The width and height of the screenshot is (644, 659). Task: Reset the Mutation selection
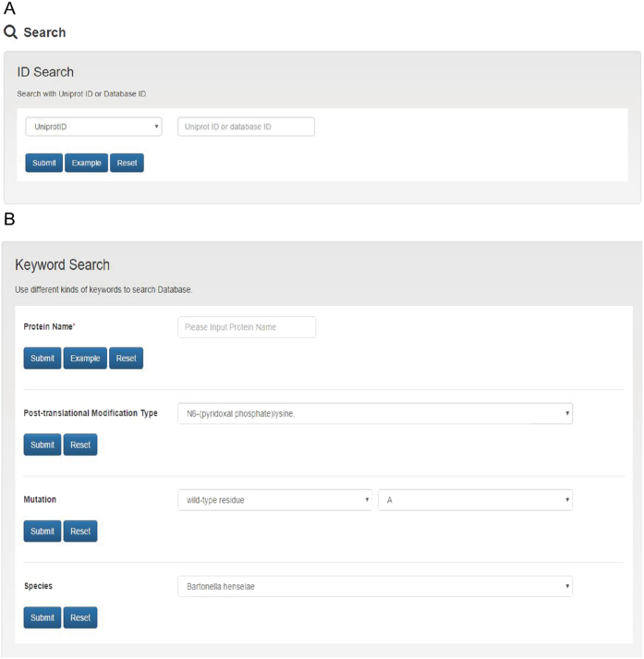pos(80,531)
